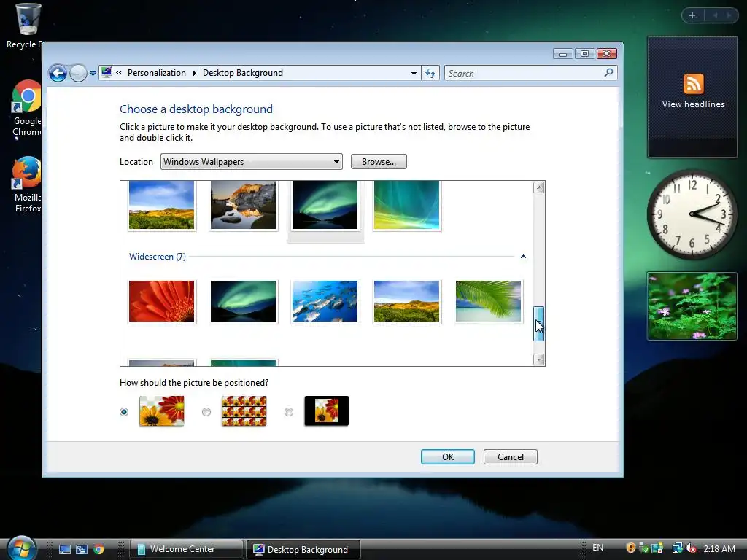
Task: Collapse the Widescreen (7) group chevron
Action: (x=523, y=257)
